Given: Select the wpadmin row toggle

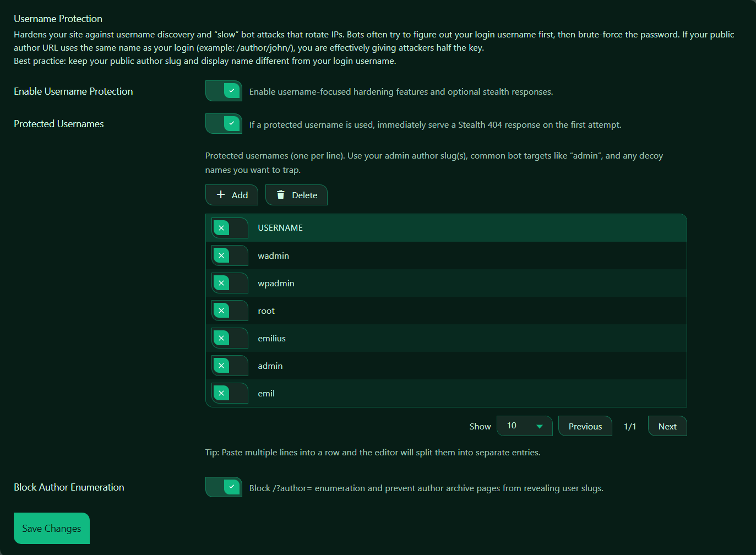Looking at the screenshot, I should (230, 283).
